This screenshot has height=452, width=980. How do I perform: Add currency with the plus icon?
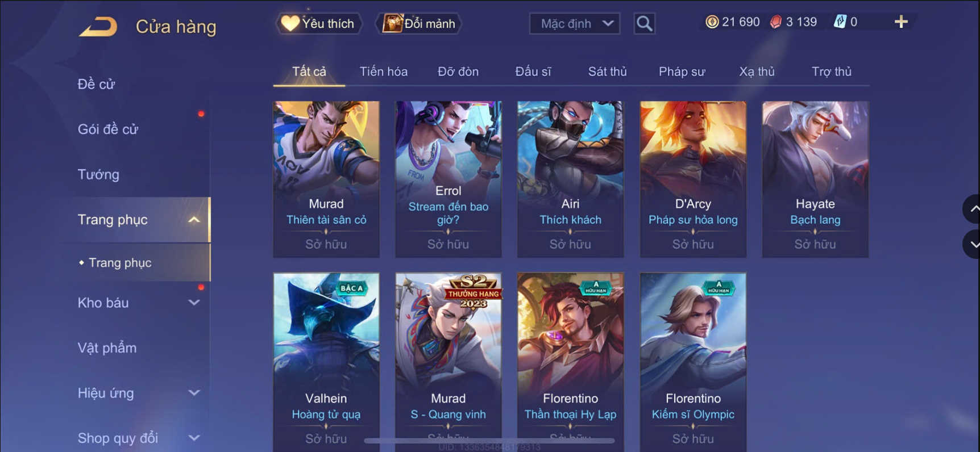coord(901,22)
